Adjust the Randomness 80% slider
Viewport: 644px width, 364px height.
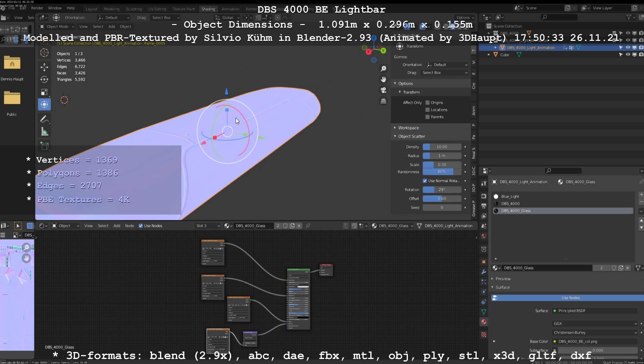(x=442, y=172)
